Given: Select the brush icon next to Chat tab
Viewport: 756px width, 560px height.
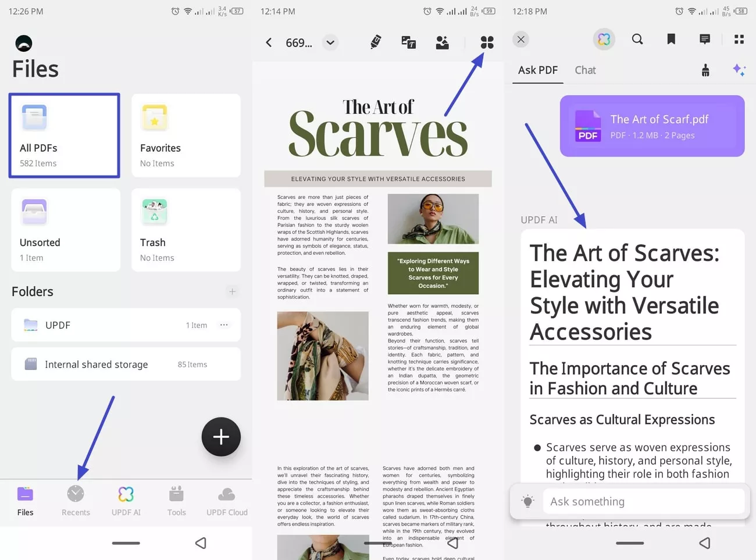Looking at the screenshot, I should (705, 70).
